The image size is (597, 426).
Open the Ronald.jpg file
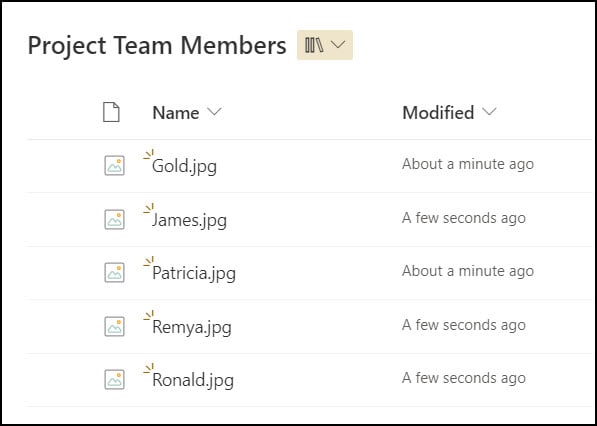click(193, 381)
